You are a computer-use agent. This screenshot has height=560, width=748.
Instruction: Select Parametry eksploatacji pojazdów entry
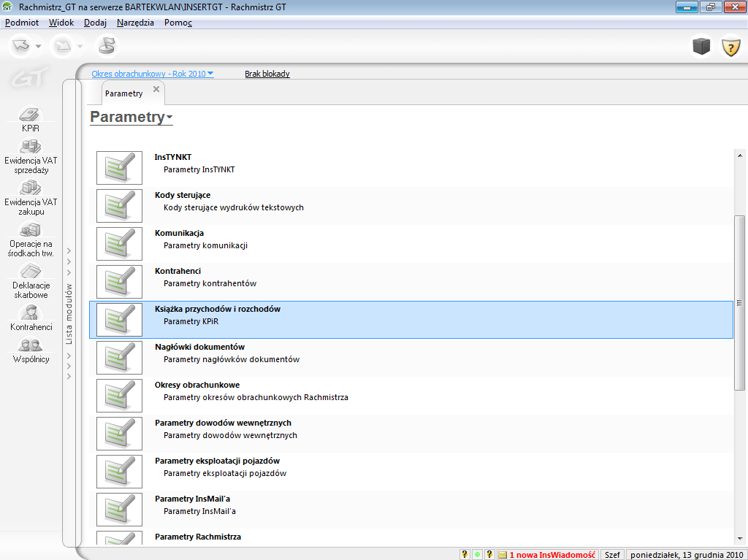217,461
